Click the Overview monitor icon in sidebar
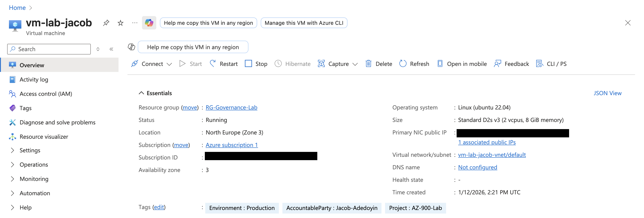Screen dimensions: 644x218 pyautogui.click(x=13, y=65)
